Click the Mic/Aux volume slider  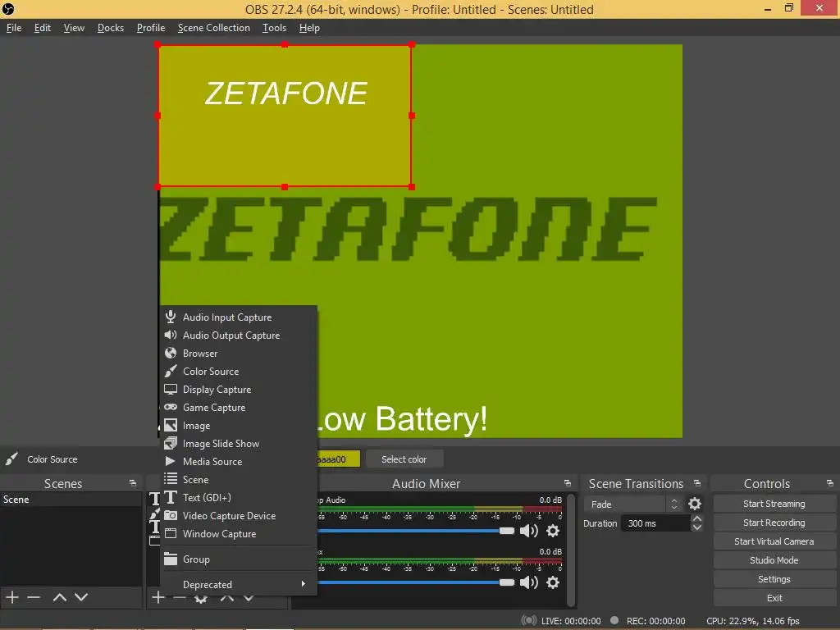pyautogui.click(x=415, y=582)
